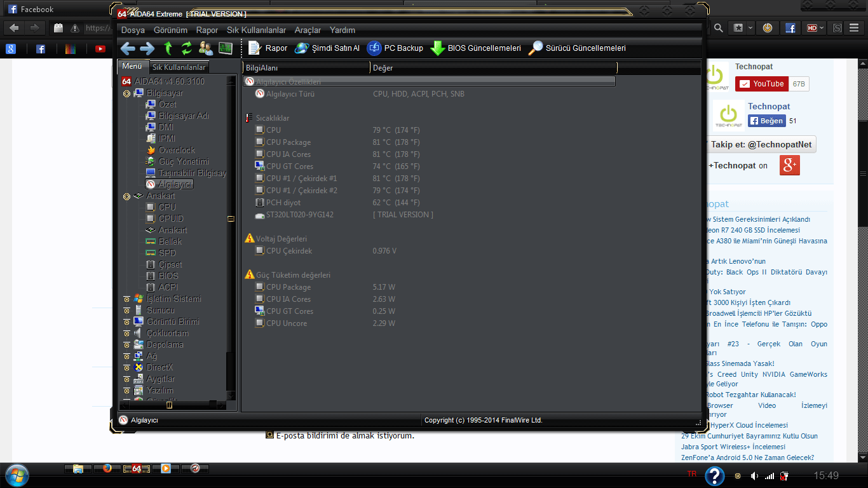
Task: Expand the DirectX tree node
Action: point(126,368)
